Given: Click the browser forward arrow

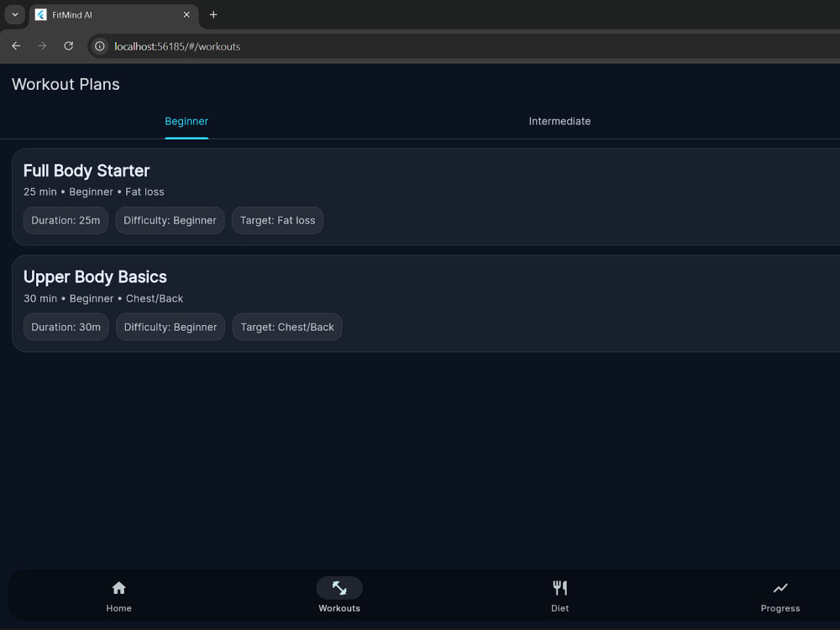Looking at the screenshot, I should [x=42, y=46].
